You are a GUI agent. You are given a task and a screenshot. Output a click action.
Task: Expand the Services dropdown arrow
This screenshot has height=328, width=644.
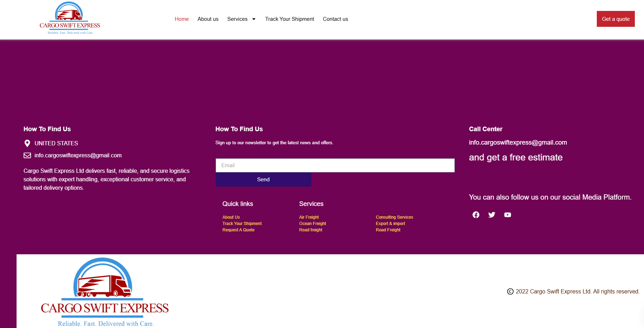(254, 19)
